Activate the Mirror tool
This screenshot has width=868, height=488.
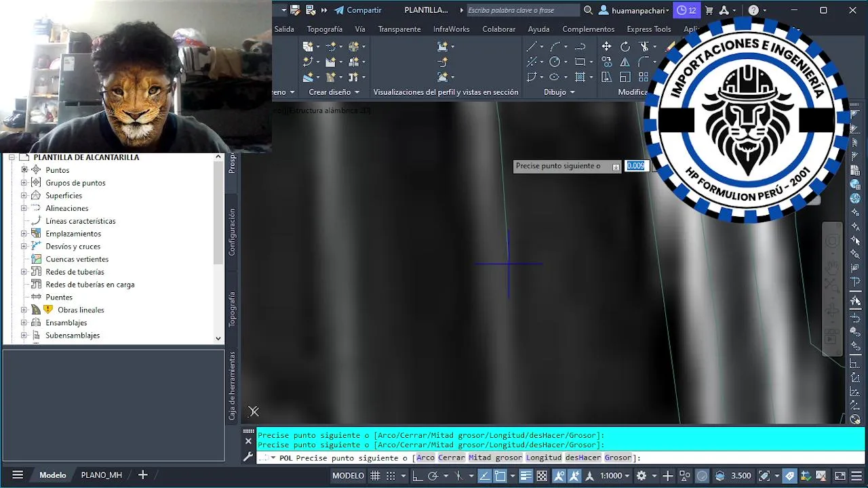625,62
